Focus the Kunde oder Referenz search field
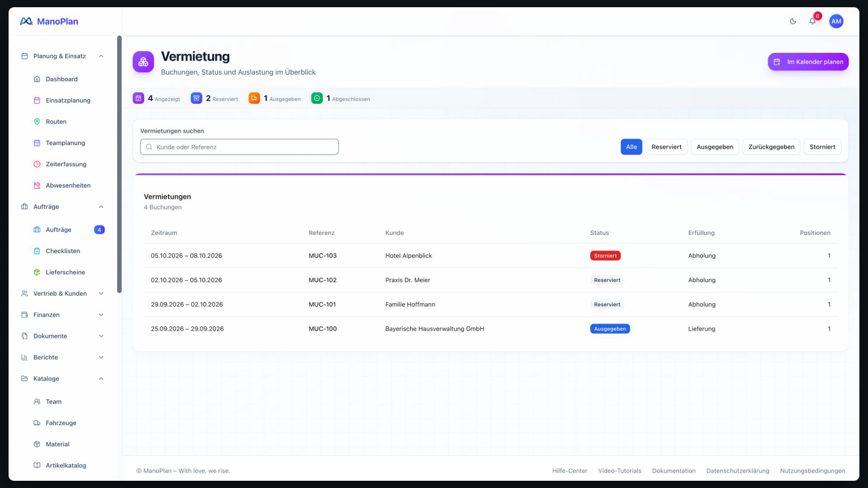868x488 pixels. (239, 147)
